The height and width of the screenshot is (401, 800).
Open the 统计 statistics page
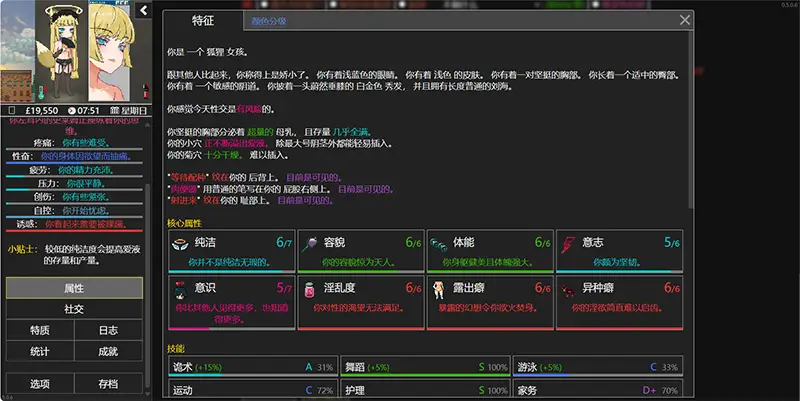[40, 352]
